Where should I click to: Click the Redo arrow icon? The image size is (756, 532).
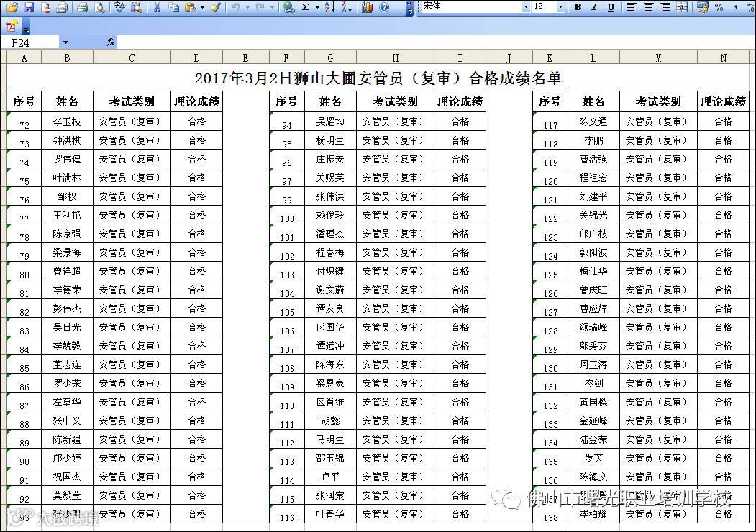tap(260, 7)
